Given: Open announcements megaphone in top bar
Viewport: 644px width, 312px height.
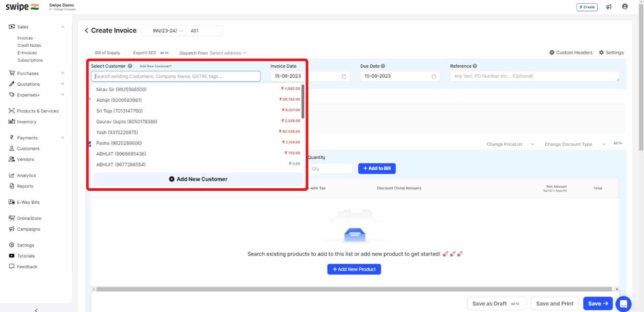Looking at the screenshot, I should [609, 7].
